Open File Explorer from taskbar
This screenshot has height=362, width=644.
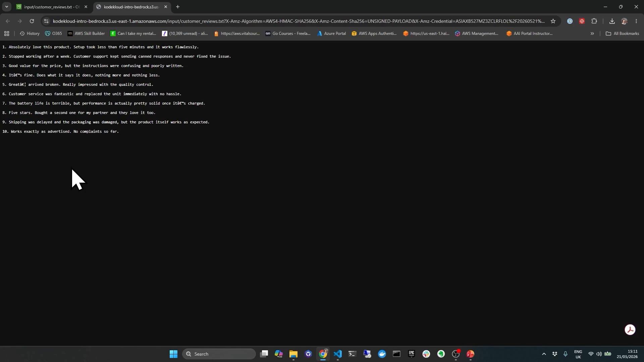pos(293,354)
